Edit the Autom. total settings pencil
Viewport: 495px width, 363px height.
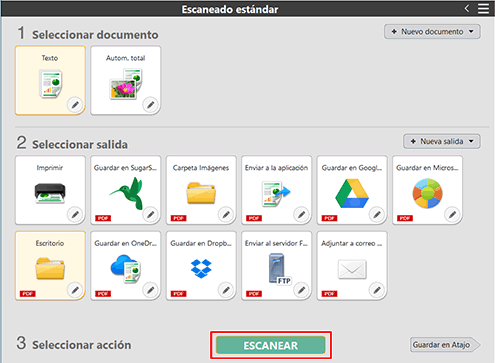click(x=151, y=105)
